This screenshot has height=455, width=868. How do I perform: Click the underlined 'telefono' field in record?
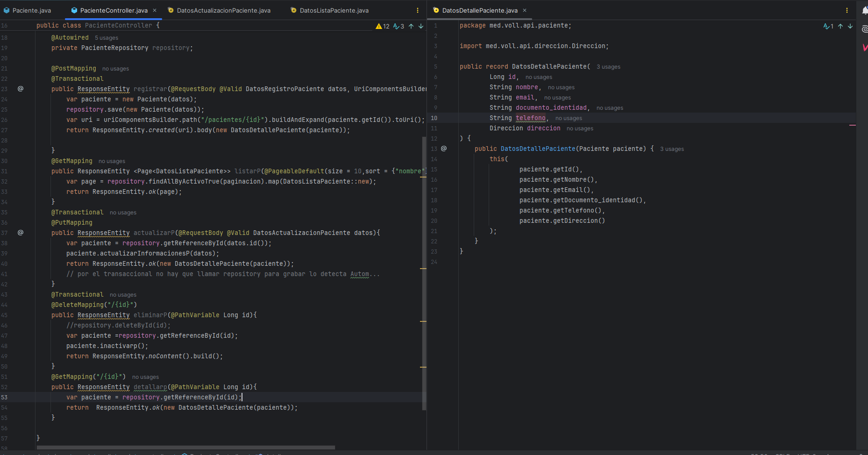[531, 118]
